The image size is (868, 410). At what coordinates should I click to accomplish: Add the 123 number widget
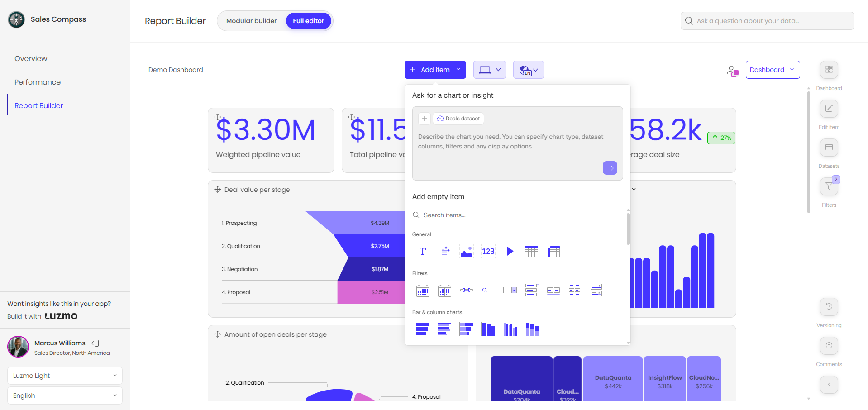coord(488,251)
